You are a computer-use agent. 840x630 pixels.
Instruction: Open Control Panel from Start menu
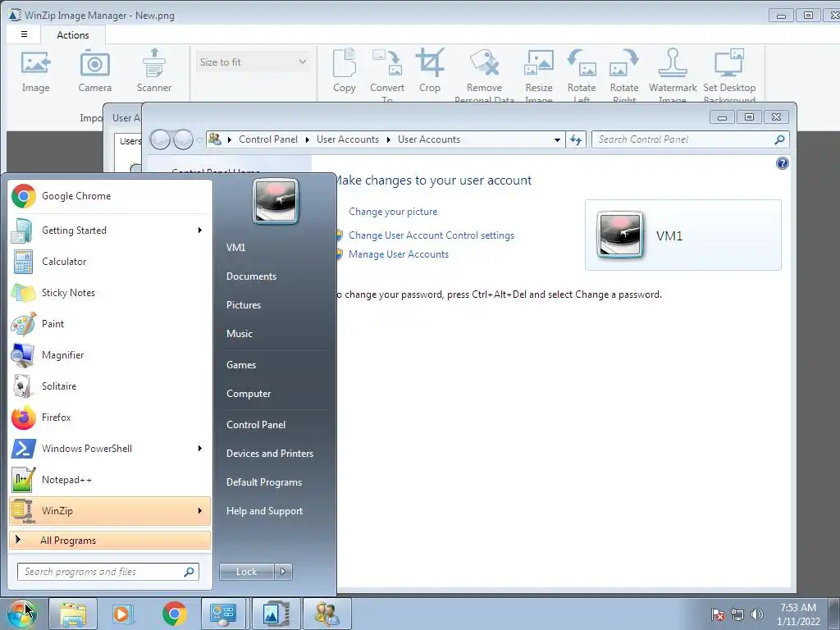click(256, 425)
